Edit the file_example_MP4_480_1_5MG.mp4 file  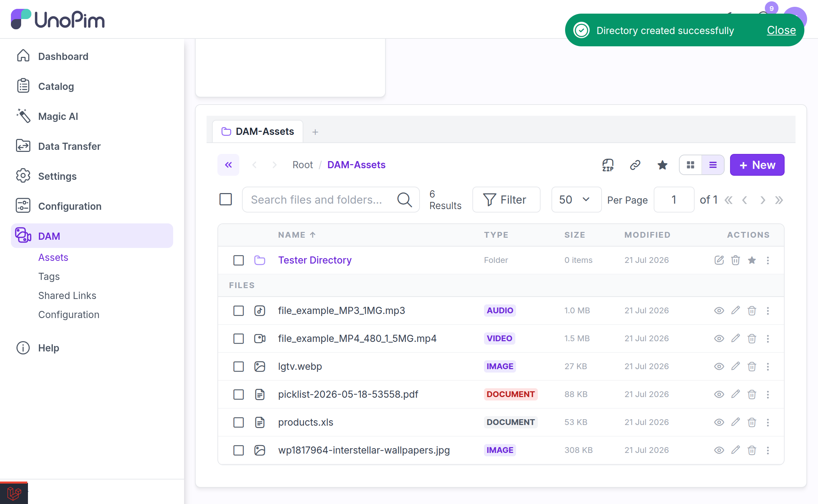[x=735, y=338]
